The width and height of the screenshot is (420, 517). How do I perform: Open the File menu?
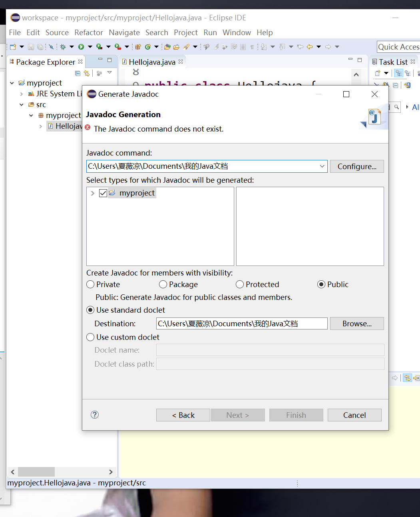(15, 32)
